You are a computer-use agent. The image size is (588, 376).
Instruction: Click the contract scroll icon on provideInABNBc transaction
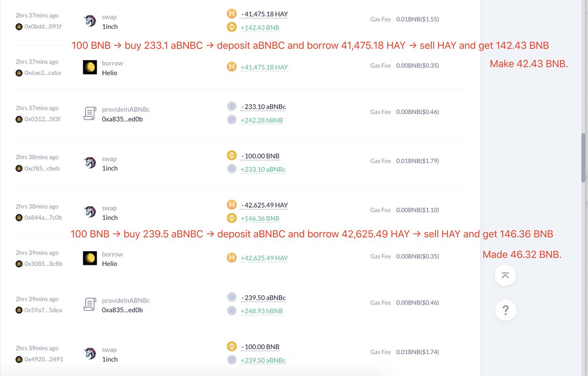tap(90, 113)
